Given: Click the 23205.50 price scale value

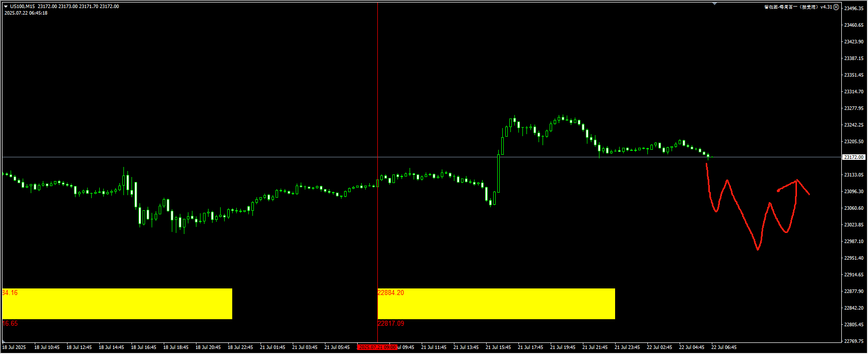Looking at the screenshot, I should tap(854, 142).
